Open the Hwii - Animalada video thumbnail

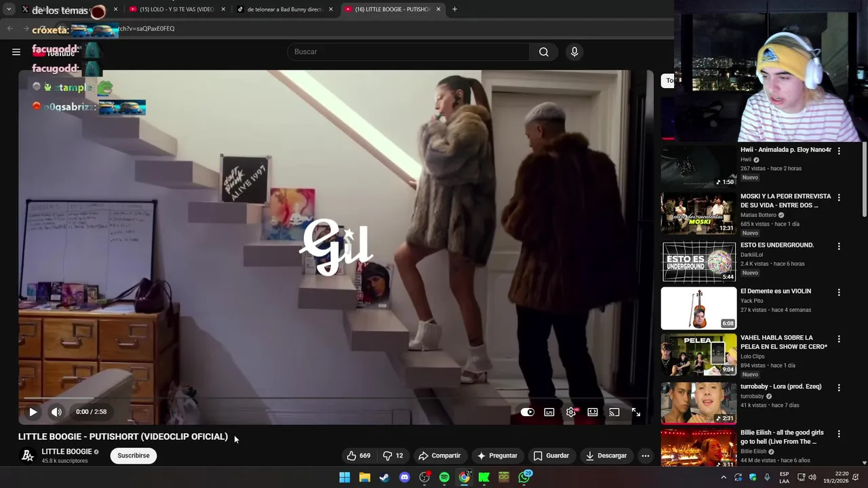coord(698,166)
